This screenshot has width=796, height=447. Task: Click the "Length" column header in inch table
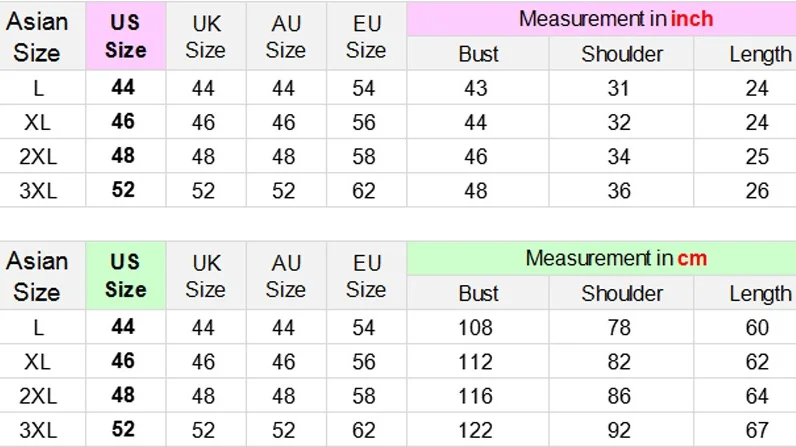[760, 54]
